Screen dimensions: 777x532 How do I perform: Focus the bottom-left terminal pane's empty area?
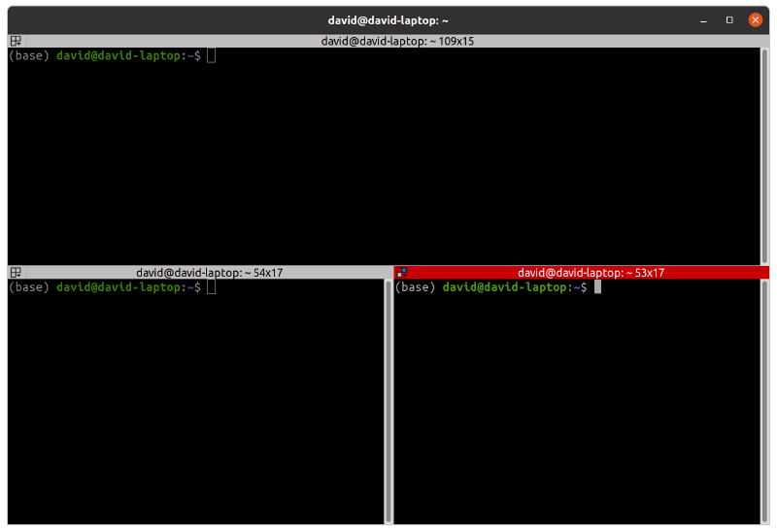click(194, 408)
